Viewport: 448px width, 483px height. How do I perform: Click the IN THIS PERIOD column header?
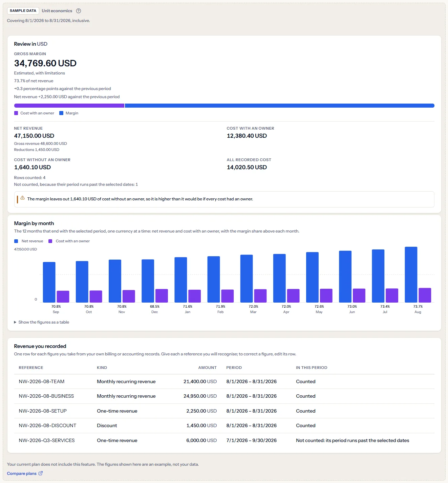point(312,368)
